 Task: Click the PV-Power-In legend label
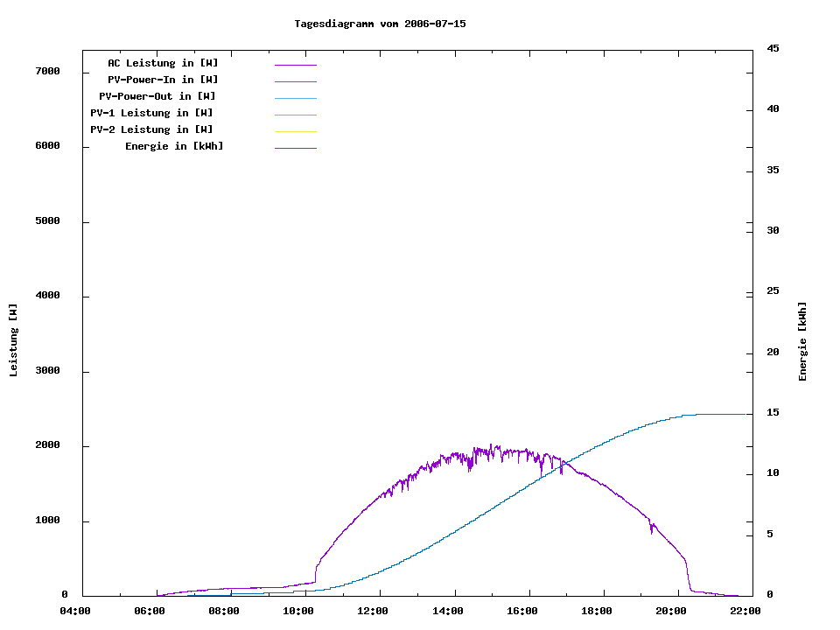[x=169, y=80]
